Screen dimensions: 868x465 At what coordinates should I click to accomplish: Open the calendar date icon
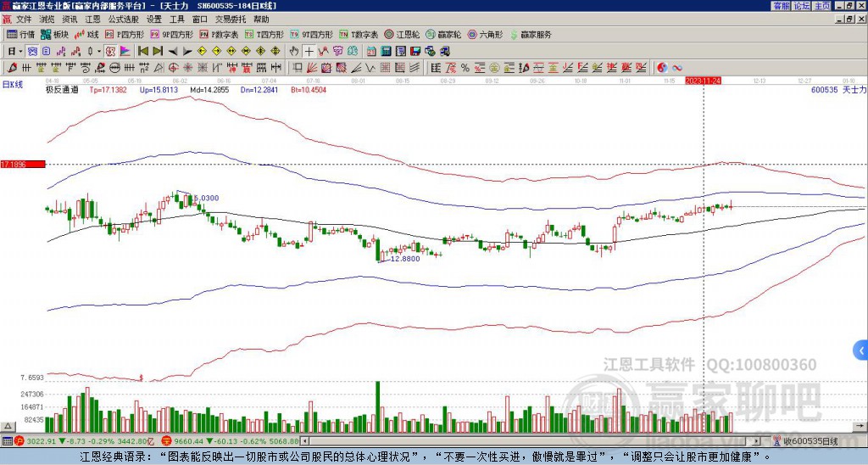pos(371,51)
